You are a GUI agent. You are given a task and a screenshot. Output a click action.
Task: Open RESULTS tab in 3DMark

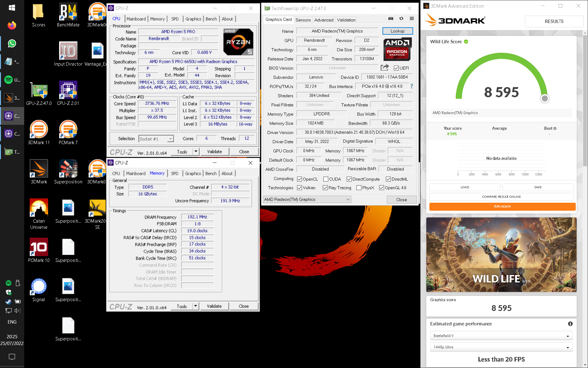tap(554, 21)
